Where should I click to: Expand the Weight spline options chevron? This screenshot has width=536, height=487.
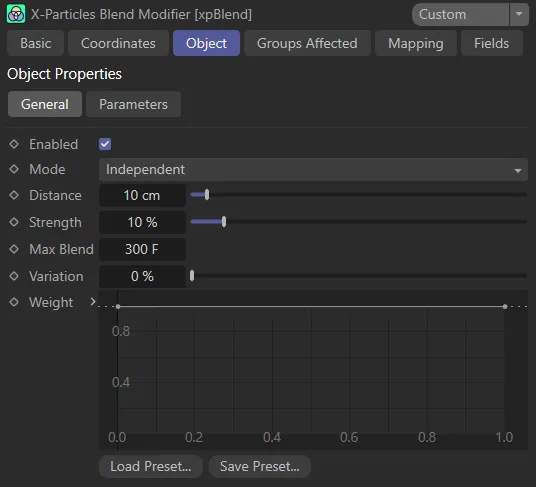tap(93, 302)
